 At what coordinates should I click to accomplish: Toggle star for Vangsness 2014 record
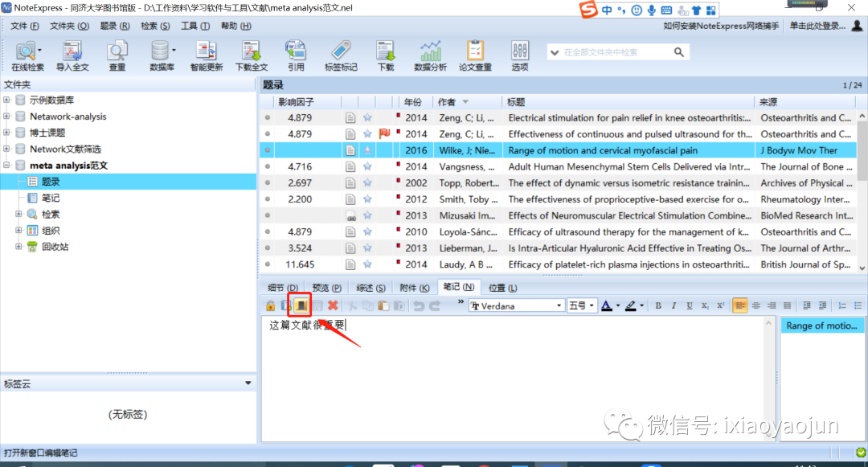click(367, 166)
